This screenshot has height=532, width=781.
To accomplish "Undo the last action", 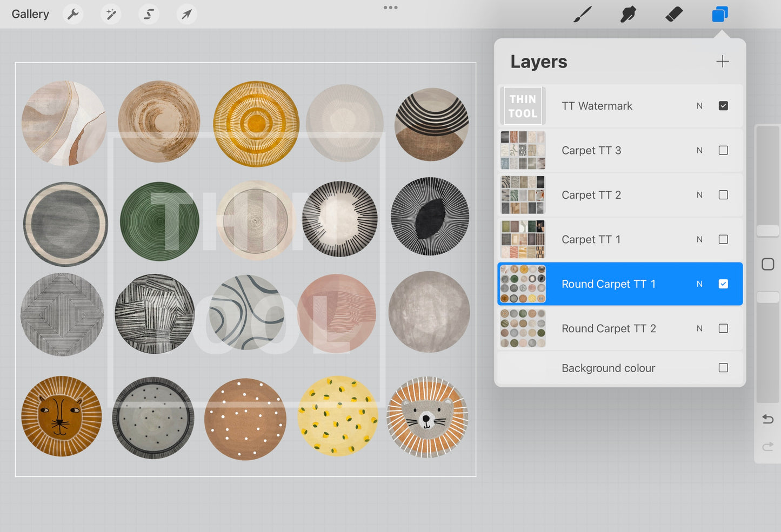I will [767, 419].
